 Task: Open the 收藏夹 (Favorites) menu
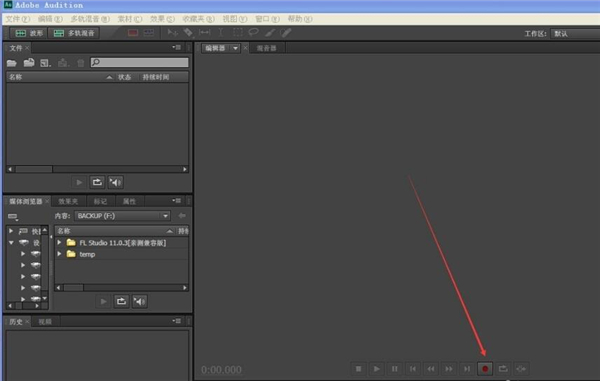tap(198, 19)
